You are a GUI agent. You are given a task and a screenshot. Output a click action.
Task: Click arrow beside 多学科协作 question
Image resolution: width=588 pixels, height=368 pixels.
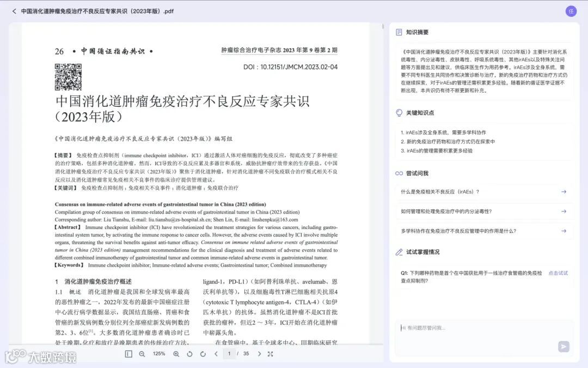coord(563,231)
